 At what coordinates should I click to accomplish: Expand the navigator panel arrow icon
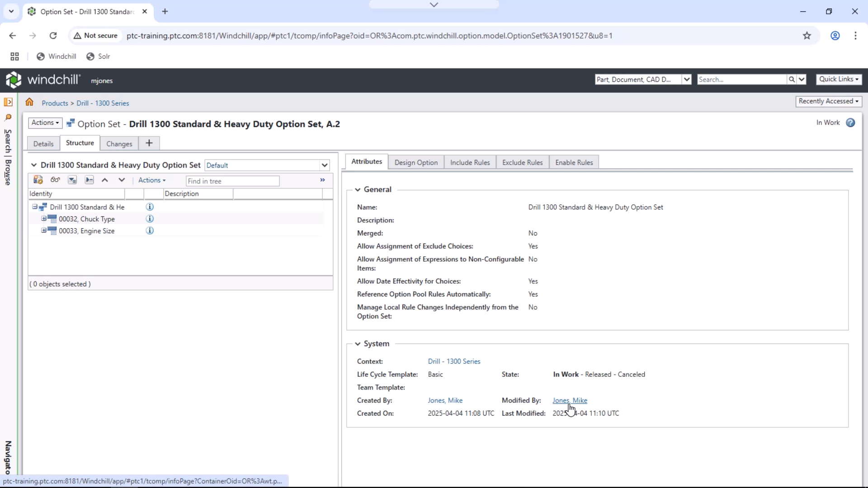coord(8,102)
